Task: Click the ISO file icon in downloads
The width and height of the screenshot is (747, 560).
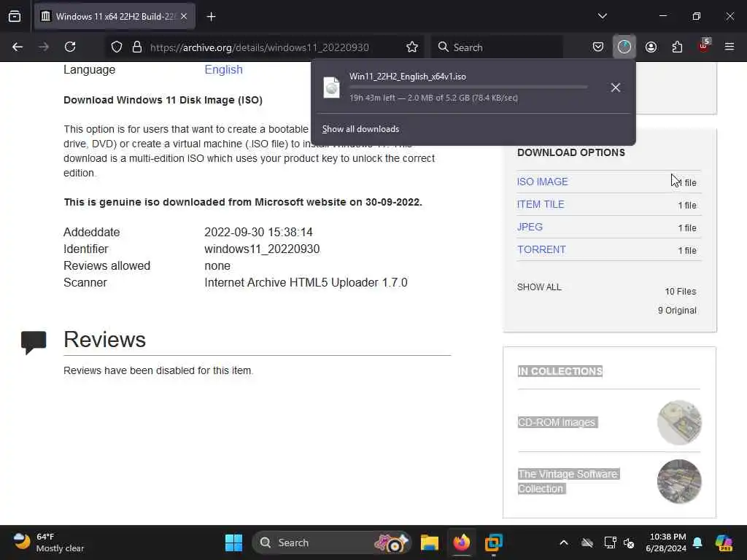Action: pos(332,87)
